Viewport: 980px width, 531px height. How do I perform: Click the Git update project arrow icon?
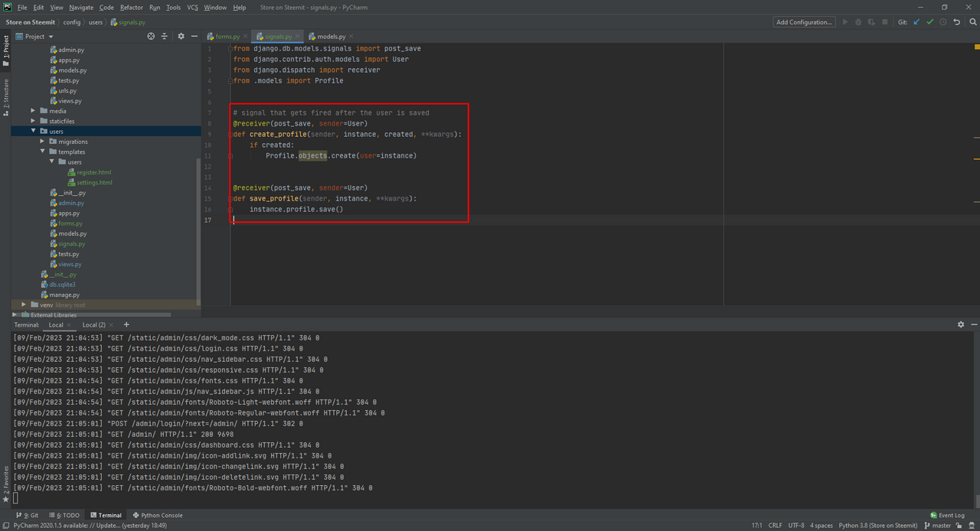click(x=916, y=22)
